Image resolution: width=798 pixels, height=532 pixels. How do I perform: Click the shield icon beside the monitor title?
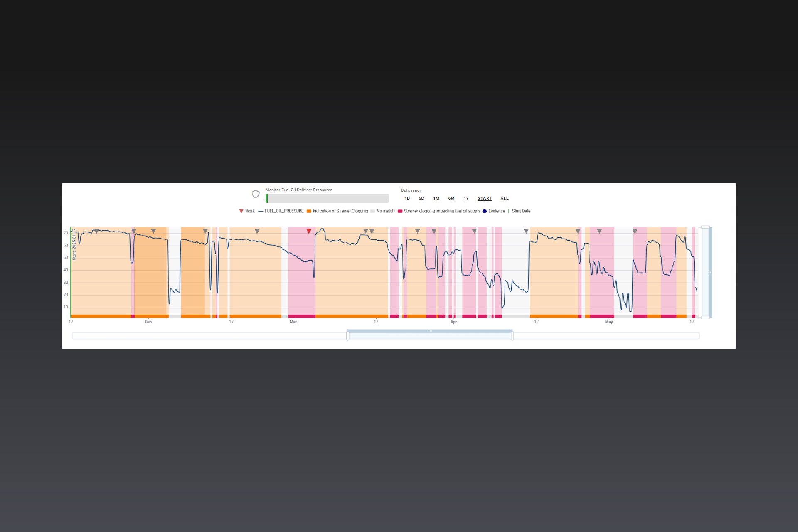pyautogui.click(x=256, y=194)
